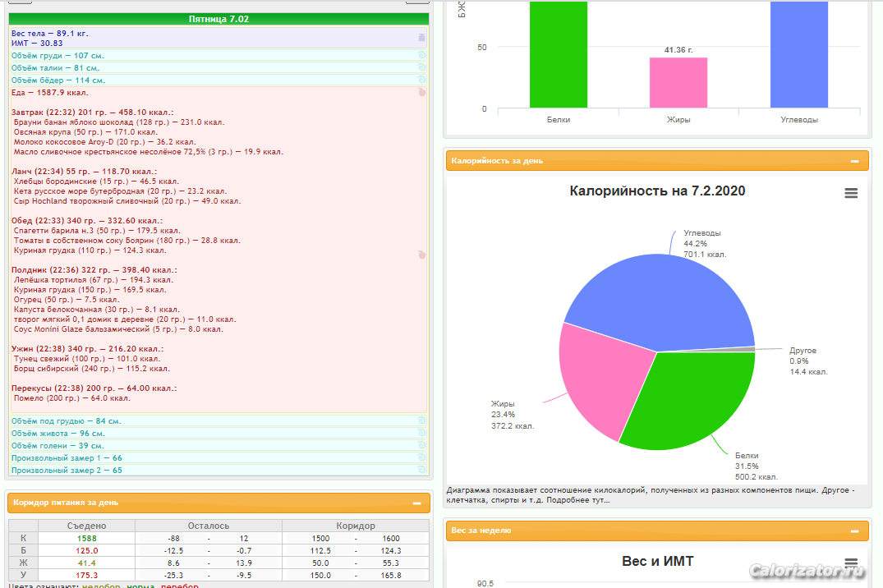Click the blue Углеводы bar in the bar chart
The height and width of the screenshot is (588, 883).
click(799, 54)
